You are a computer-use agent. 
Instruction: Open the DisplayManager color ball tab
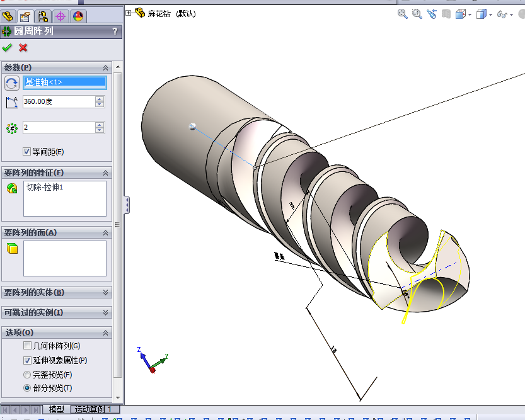[x=78, y=16]
